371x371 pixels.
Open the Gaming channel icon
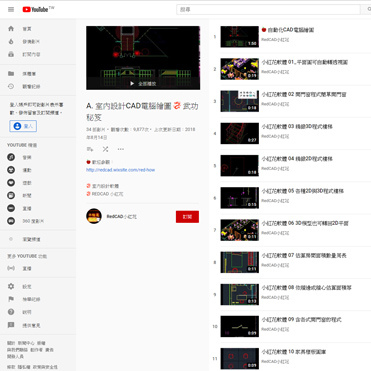click(x=11, y=183)
